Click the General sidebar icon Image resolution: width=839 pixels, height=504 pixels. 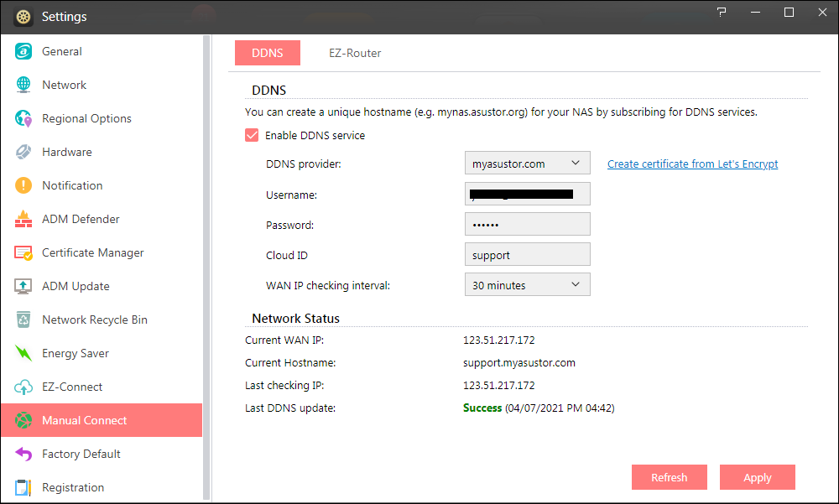23,51
